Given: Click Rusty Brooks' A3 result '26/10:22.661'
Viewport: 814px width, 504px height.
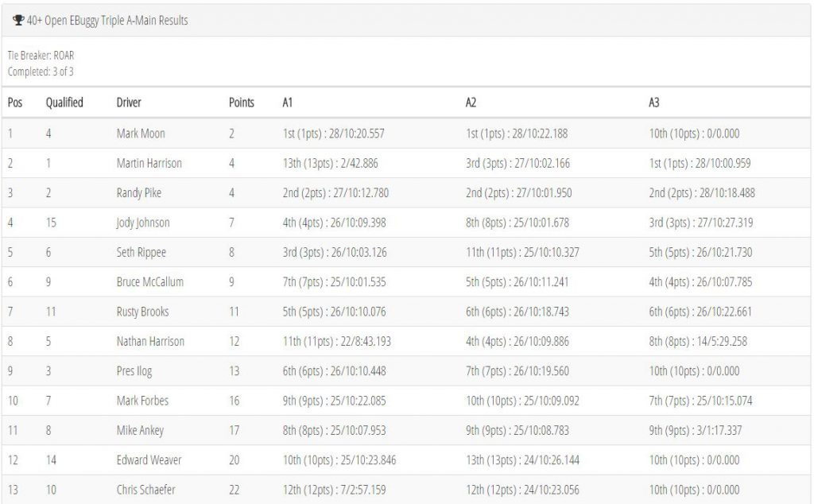Looking at the screenshot, I should [724, 312].
